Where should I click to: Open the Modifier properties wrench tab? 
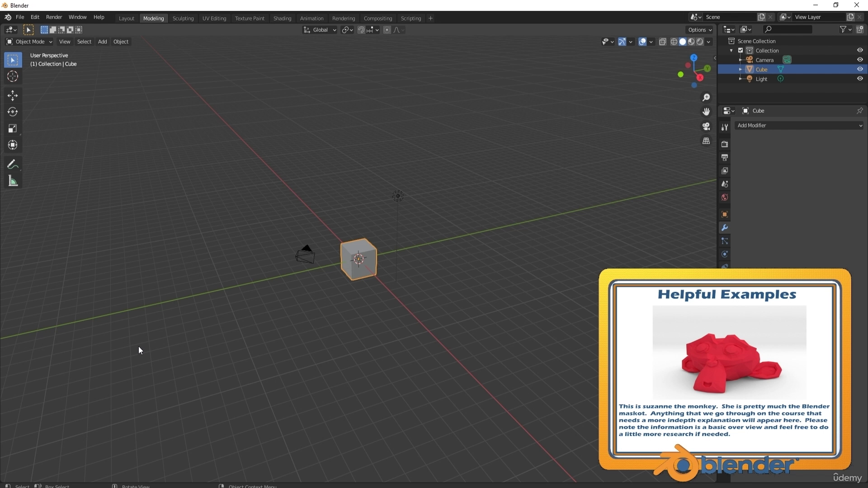725,228
